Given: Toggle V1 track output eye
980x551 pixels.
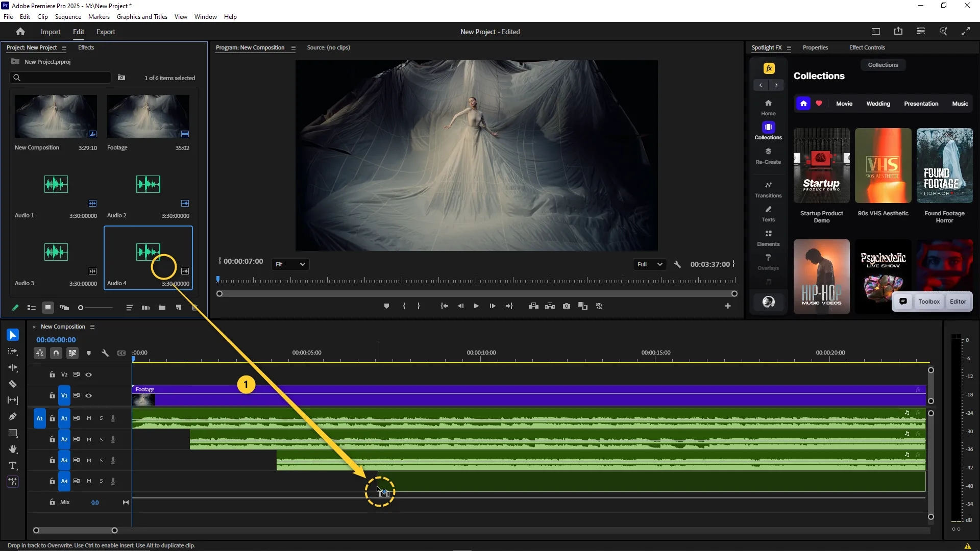Looking at the screenshot, I should (89, 395).
